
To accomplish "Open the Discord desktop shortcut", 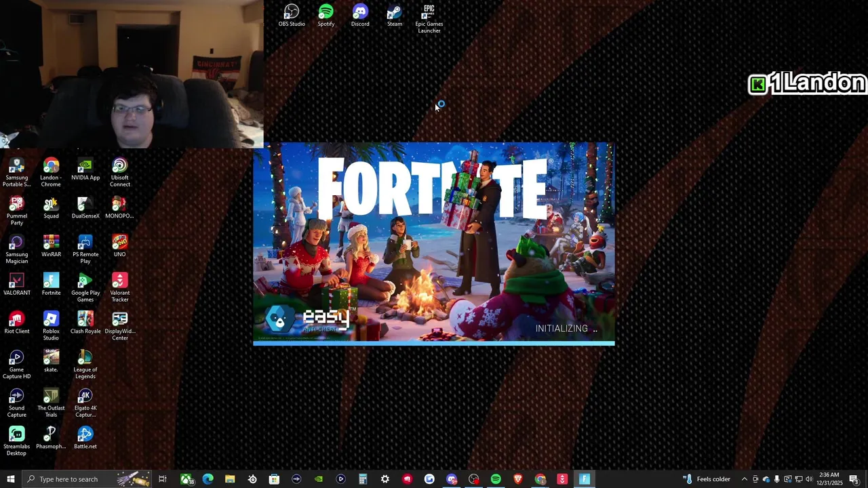I will tap(360, 16).
